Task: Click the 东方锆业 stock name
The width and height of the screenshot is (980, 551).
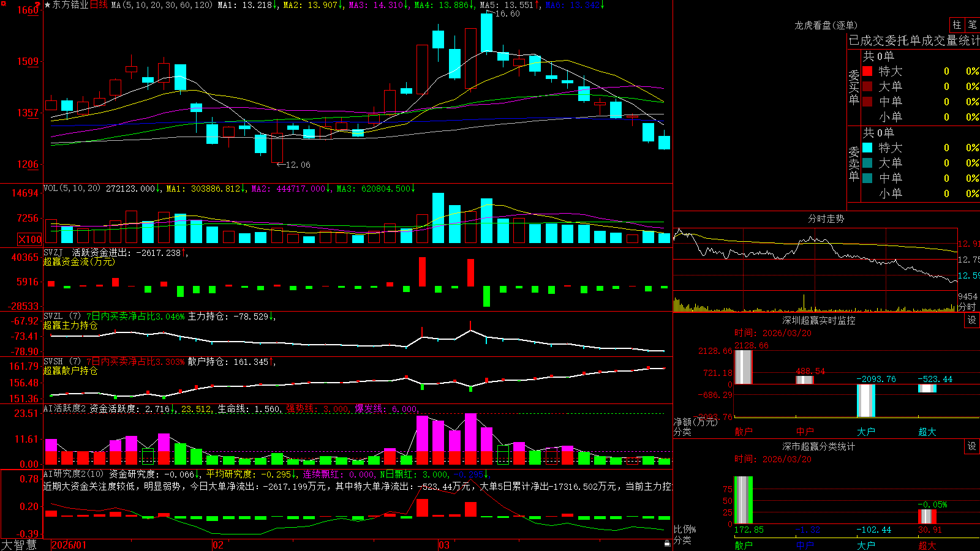Action: pyautogui.click(x=70, y=5)
